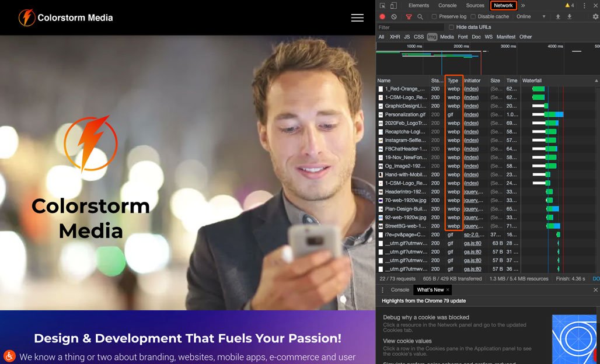
Task: Toggle the device toolbar icon
Action: click(393, 5)
